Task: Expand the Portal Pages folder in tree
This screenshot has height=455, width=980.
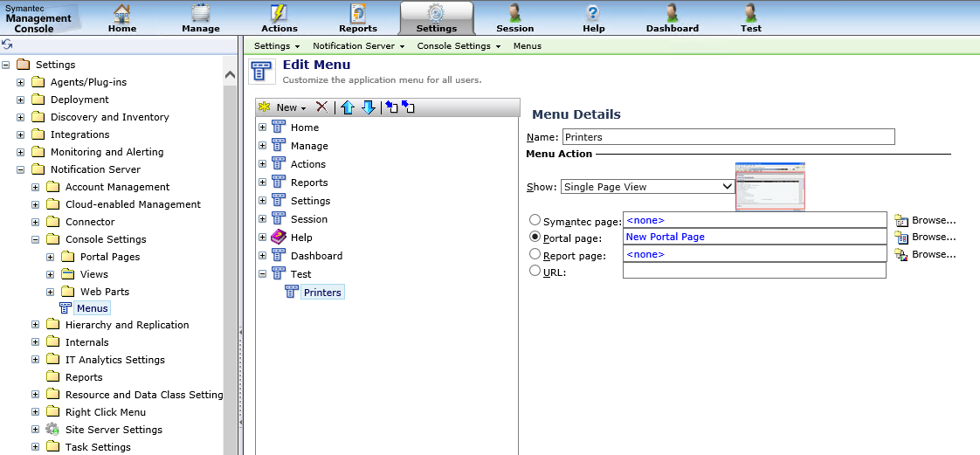Action: 51,257
